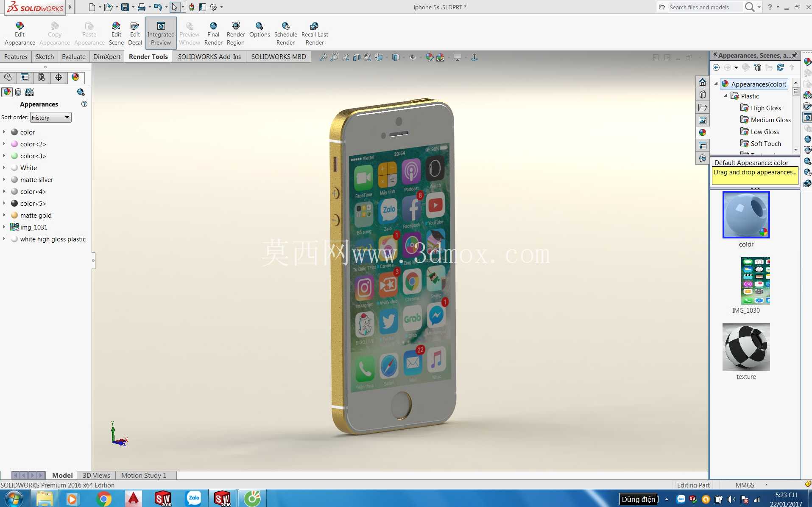Expand 'img_1031' decal entry
Viewport: 812px width, 507px height.
[4, 227]
